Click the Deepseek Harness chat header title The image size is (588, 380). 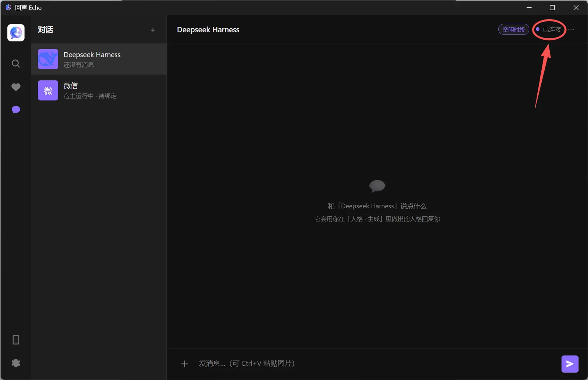tap(208, 30)
